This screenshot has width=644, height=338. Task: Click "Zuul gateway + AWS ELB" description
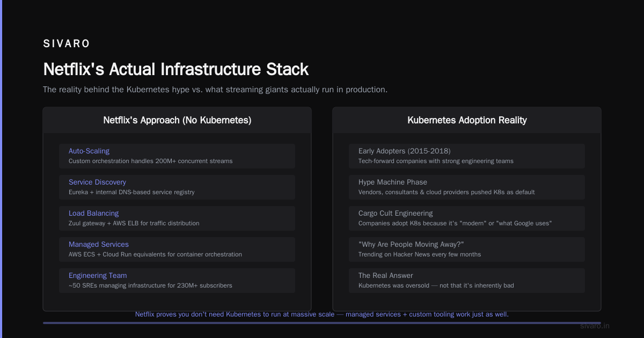tap(134, 223)
